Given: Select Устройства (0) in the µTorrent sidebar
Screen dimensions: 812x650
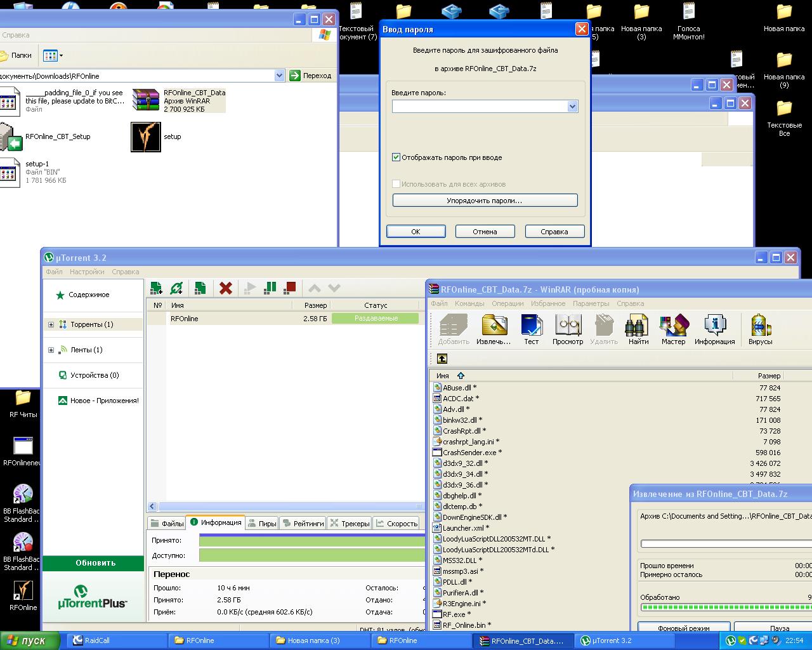Looking at the screenshot, I should coord(88,375).
